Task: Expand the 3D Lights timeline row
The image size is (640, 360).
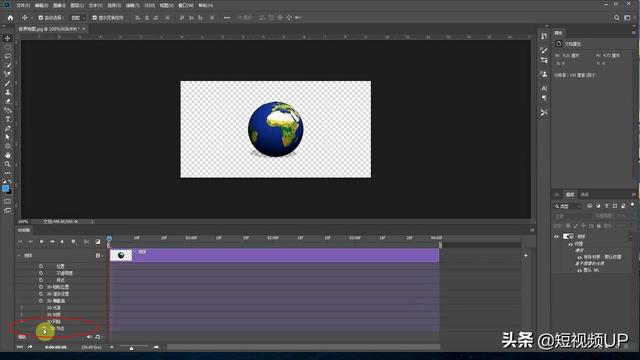Action: pos(22,308)
